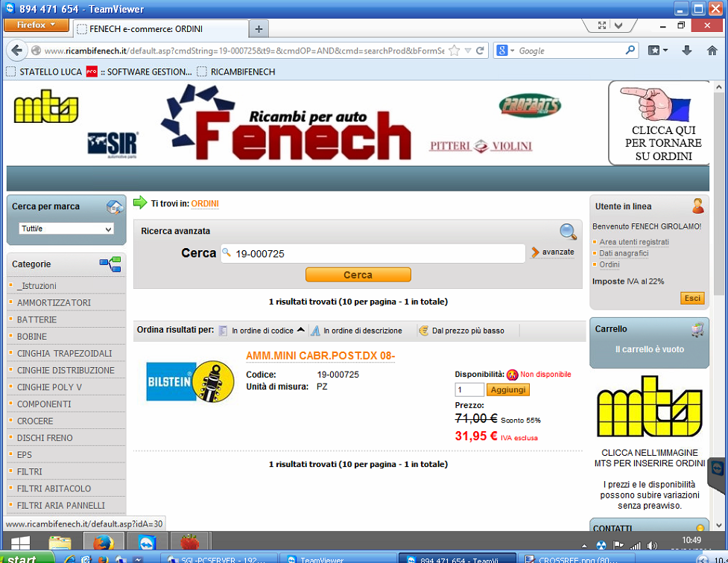Click the quantity input field
The image size is (728, 563).
pyautogui.click(x=469, y=389)
